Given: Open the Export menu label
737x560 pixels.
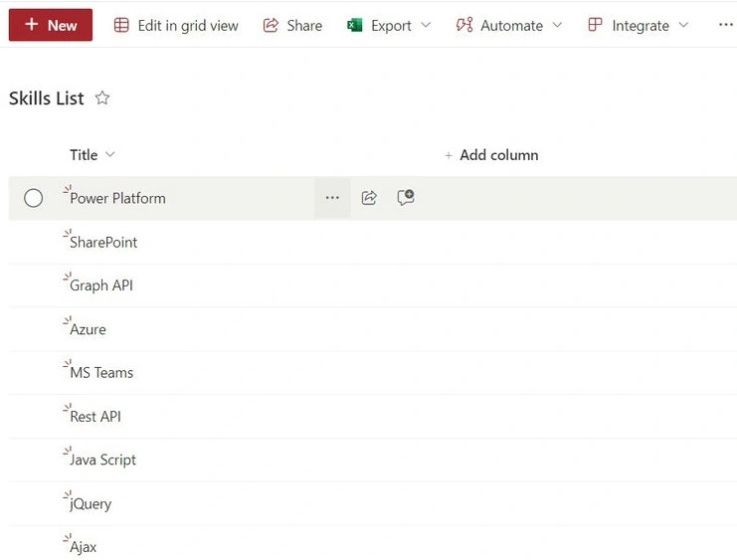Looking at the screenshot, I should pyautogui.click(x=391, y=26).
